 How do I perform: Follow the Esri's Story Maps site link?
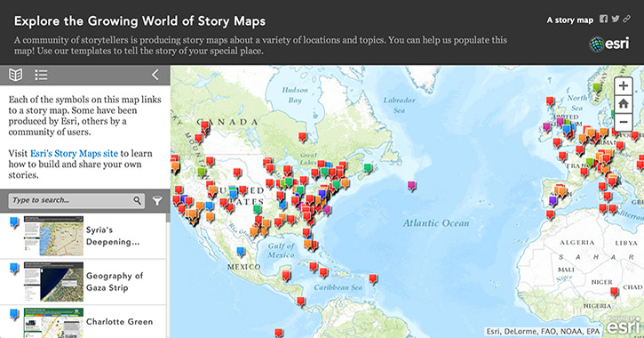click(74, 153)
